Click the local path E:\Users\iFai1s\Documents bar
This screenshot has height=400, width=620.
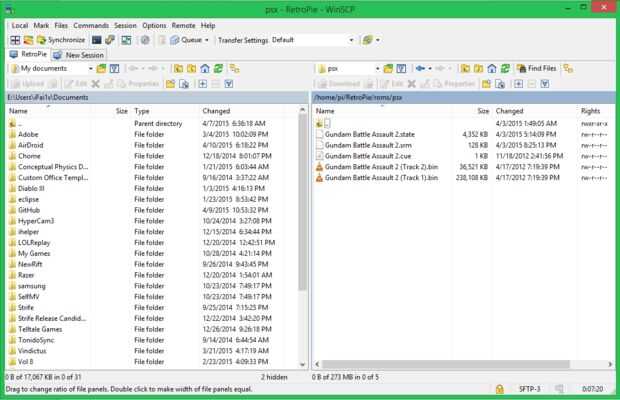coord(157,97)
